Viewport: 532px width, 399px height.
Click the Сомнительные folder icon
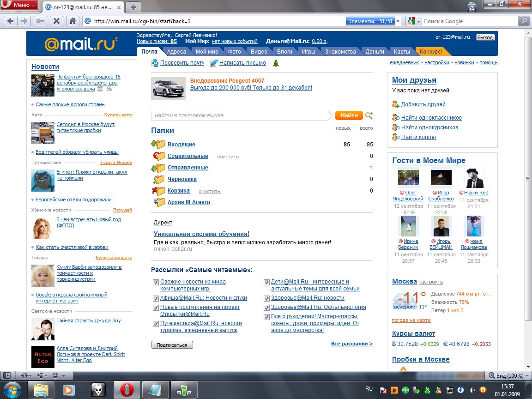pos(159,156)
